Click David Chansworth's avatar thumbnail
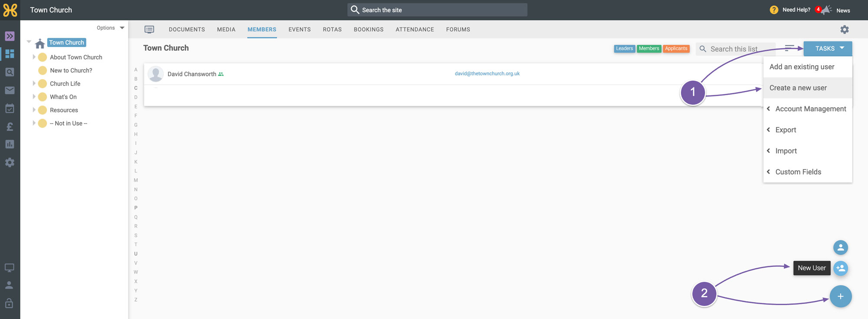Image resolution: width=868 pixels, height=319 pixels. coord(155,74)
